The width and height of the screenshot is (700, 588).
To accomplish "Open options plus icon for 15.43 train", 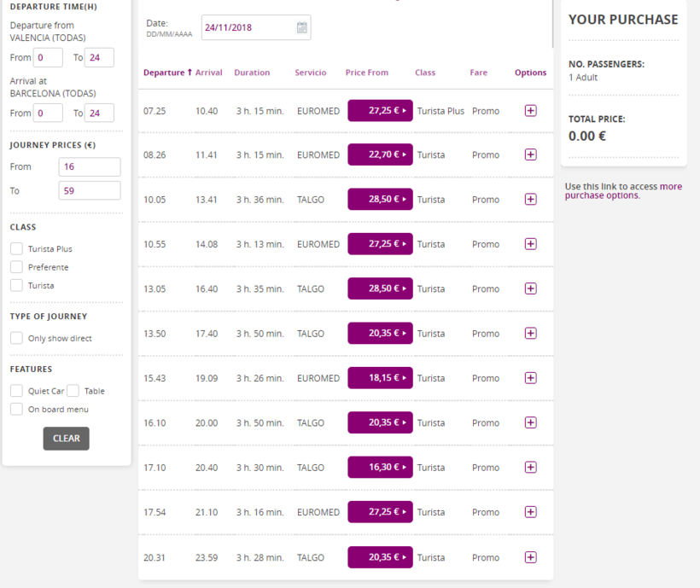I will click(x=530, y=378).
